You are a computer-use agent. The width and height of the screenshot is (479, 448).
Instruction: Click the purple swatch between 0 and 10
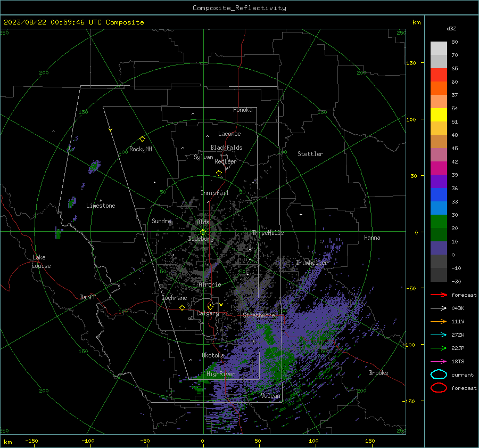coord(439,248)
